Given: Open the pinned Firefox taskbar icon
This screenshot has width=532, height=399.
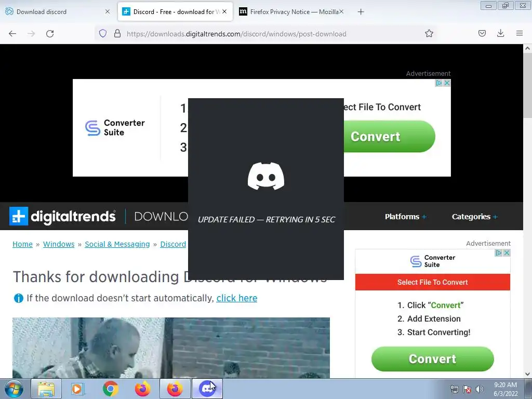Looking at the screenshot, I should 142,389.
